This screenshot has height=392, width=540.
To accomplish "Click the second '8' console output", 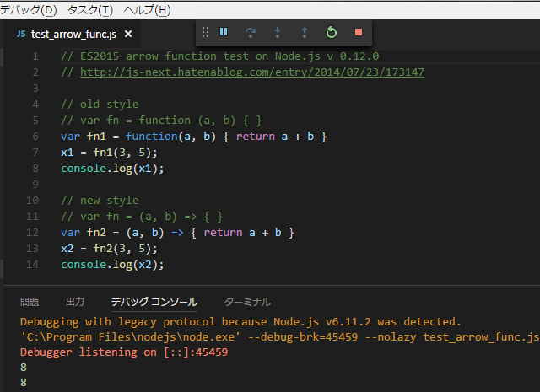I will click(24, 383).
